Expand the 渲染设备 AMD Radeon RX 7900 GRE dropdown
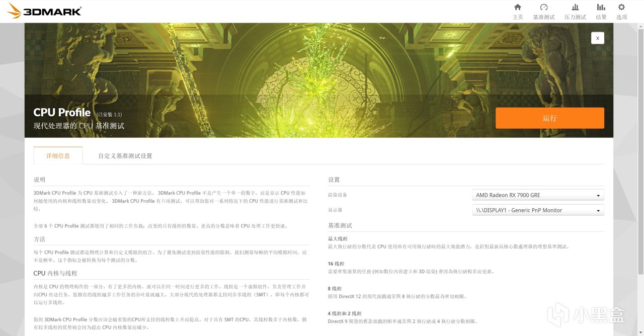The height and width of the screenshot is (336, 644). coord(538,195)
